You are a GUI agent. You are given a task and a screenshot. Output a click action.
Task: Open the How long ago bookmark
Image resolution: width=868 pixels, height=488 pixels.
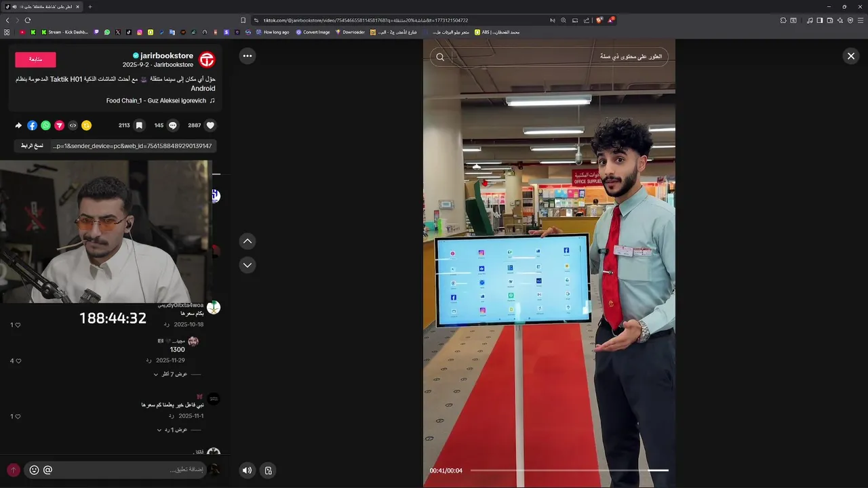[x=273, y=32]
